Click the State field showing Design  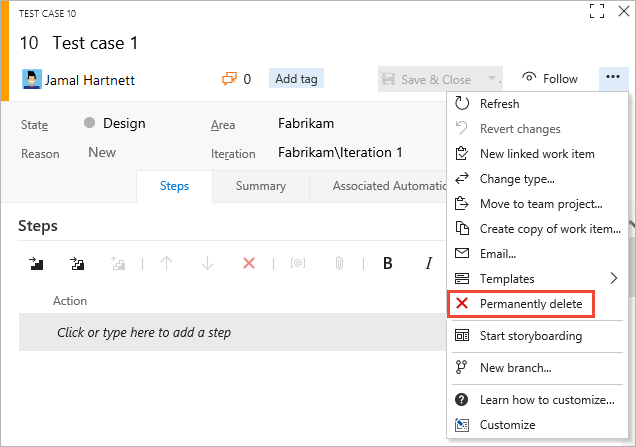click(124, 124)
